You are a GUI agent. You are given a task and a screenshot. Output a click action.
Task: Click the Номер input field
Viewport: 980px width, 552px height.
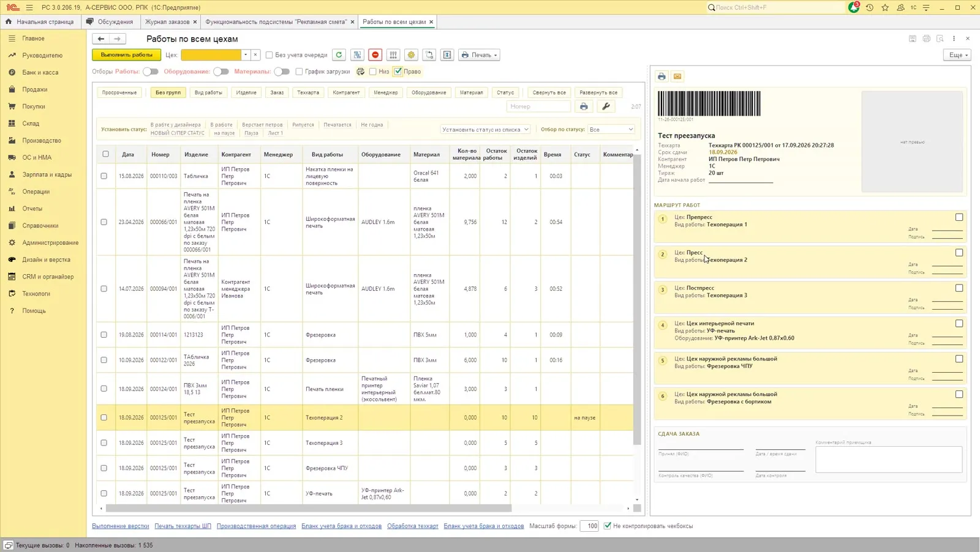(x=538, y=106)
